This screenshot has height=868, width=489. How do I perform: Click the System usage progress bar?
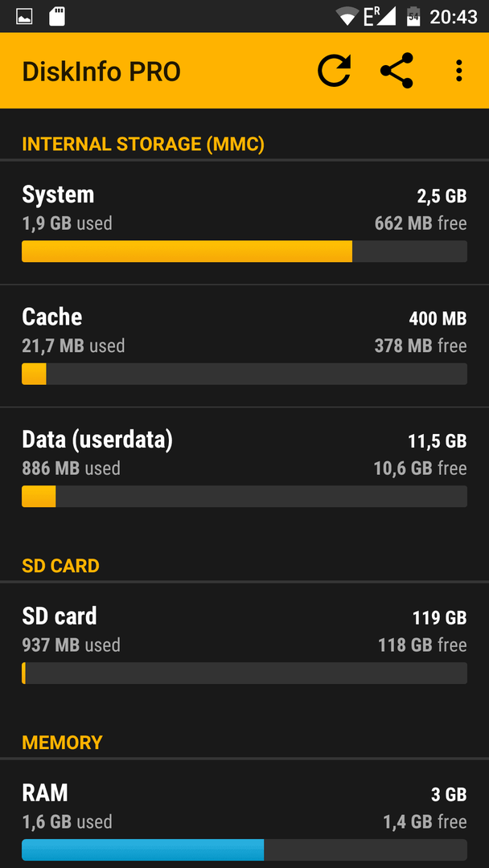244,252
